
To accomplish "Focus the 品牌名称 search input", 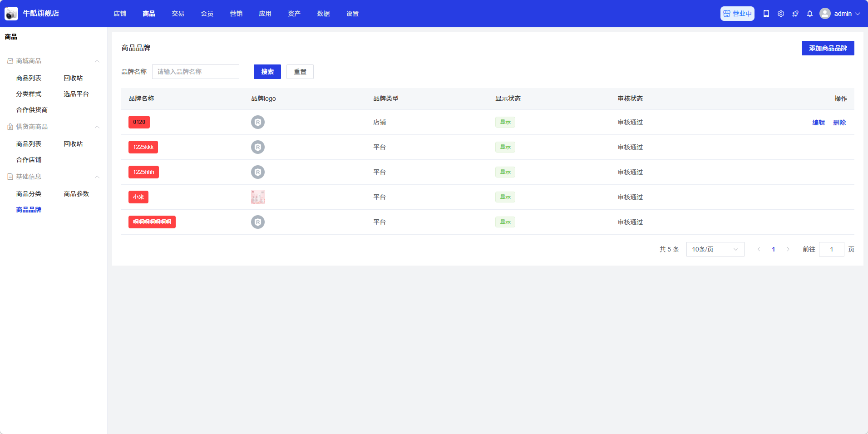I will [x=196, y=72].
